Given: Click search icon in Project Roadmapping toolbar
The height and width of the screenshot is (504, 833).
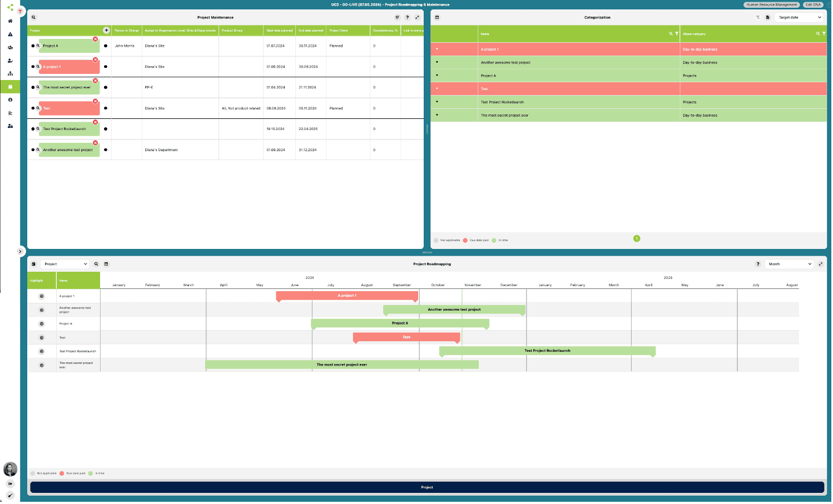Looking at the screenshot, I should click(96, 264).
